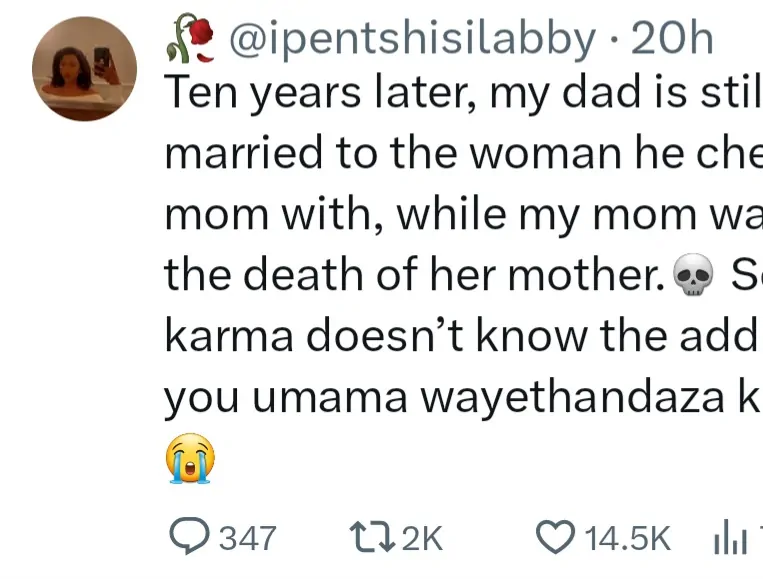The height and width of the screenshot is (579, 763).
Task: Click the 14.5K likes count
Action: (627, 538)
